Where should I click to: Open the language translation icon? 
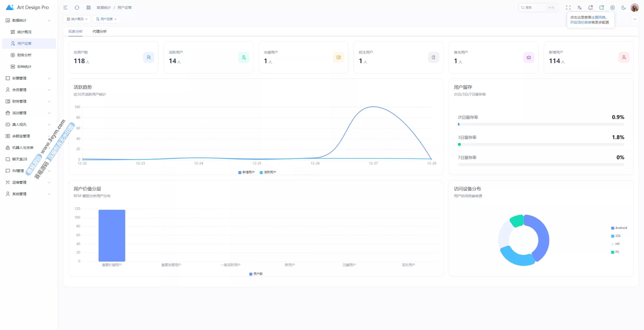579,8
